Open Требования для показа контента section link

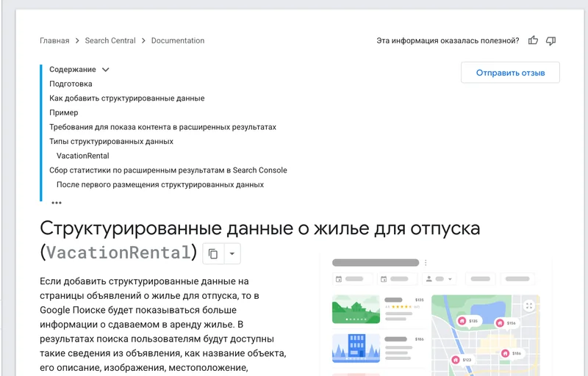click(162, 127)
